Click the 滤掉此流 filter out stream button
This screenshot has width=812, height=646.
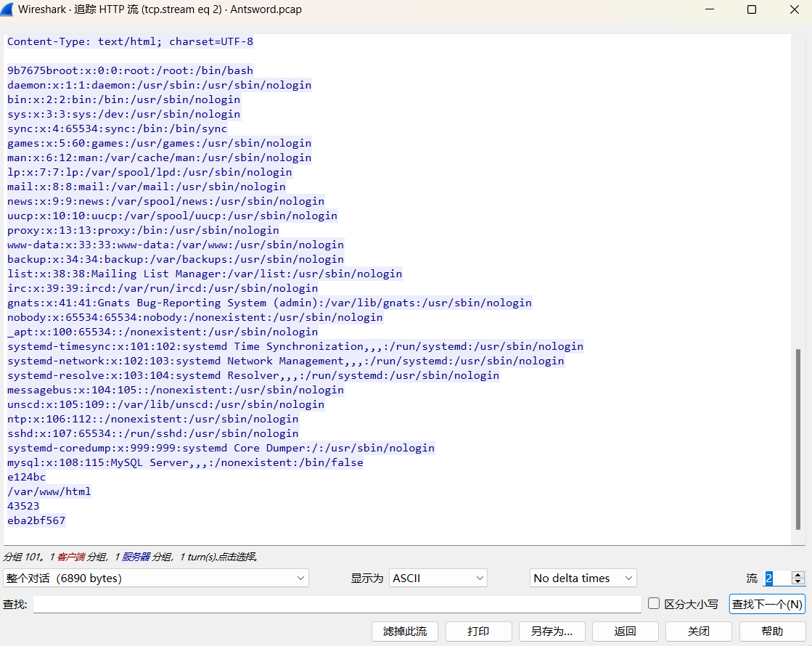[405, 631]
